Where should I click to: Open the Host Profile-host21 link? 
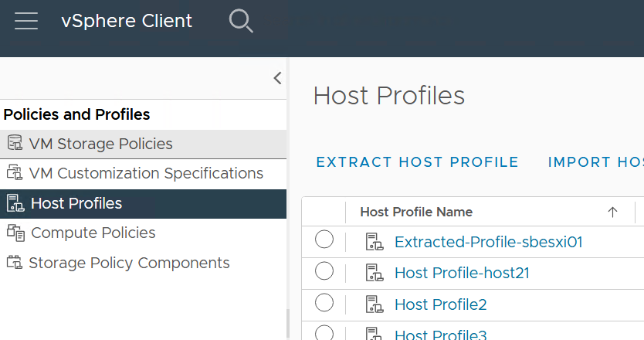click(x=462, y=273)
